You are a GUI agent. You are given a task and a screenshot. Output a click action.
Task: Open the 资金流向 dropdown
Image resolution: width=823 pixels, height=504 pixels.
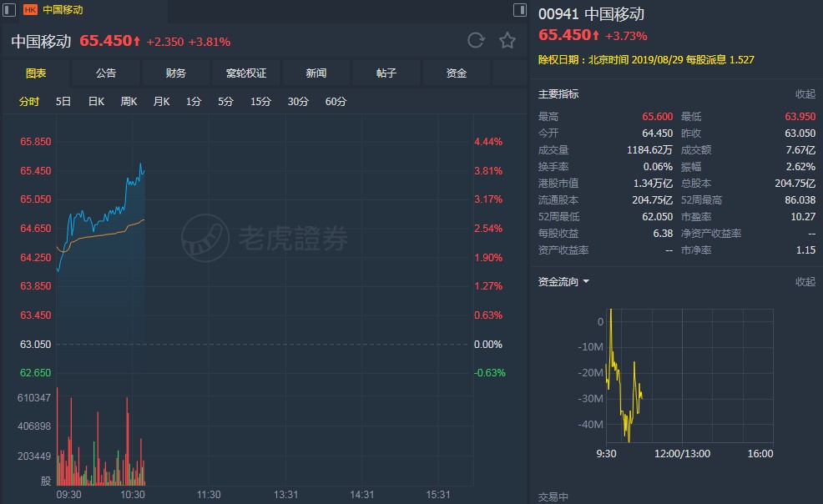pyautogui.click(x=586, y=282)
